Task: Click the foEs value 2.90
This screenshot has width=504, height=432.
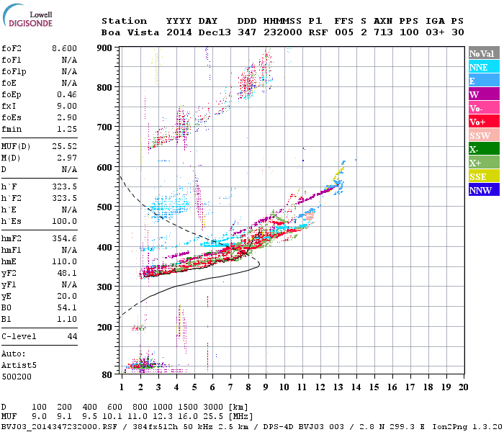Action: click(x=67, y=117)
